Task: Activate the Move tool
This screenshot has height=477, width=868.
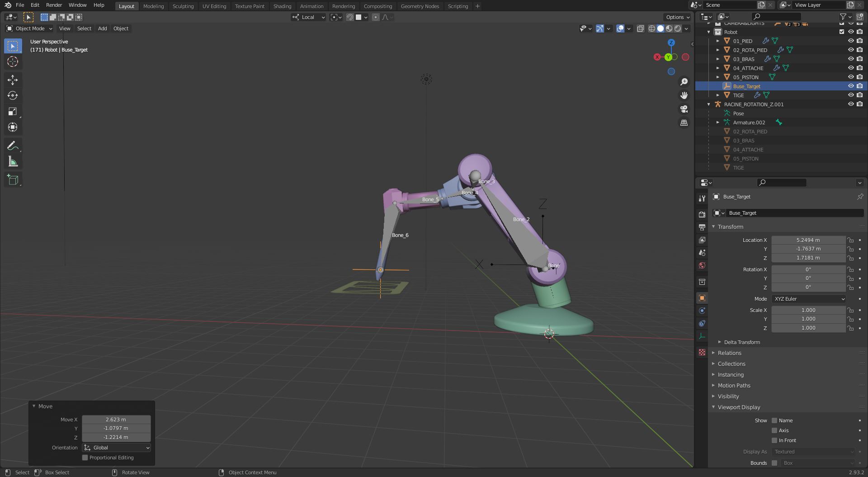Action: click(x=13, y=80)
